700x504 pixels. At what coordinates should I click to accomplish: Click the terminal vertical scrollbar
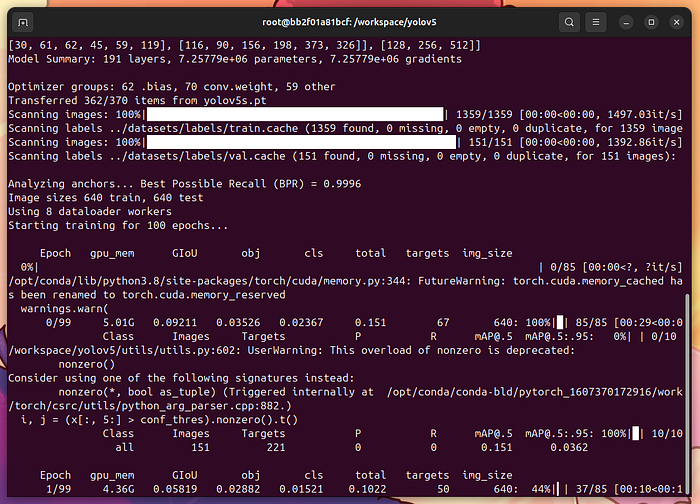click(x=688, y=393)
